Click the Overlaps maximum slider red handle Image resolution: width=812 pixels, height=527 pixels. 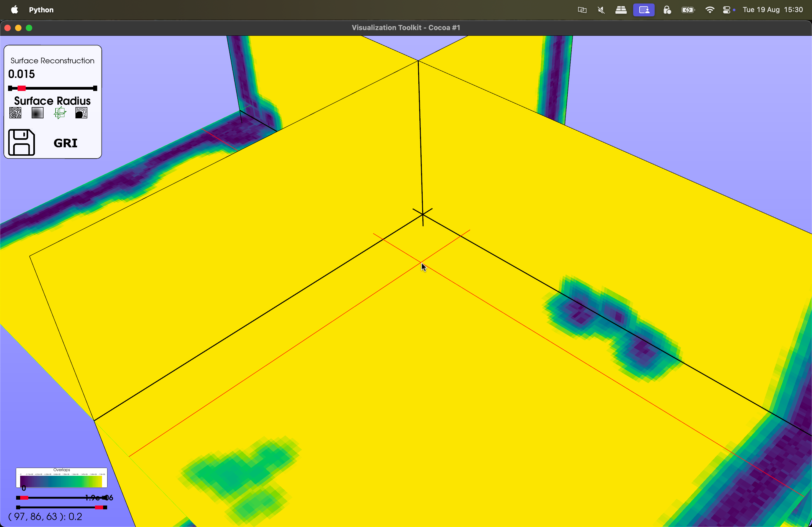click(99, 508)
